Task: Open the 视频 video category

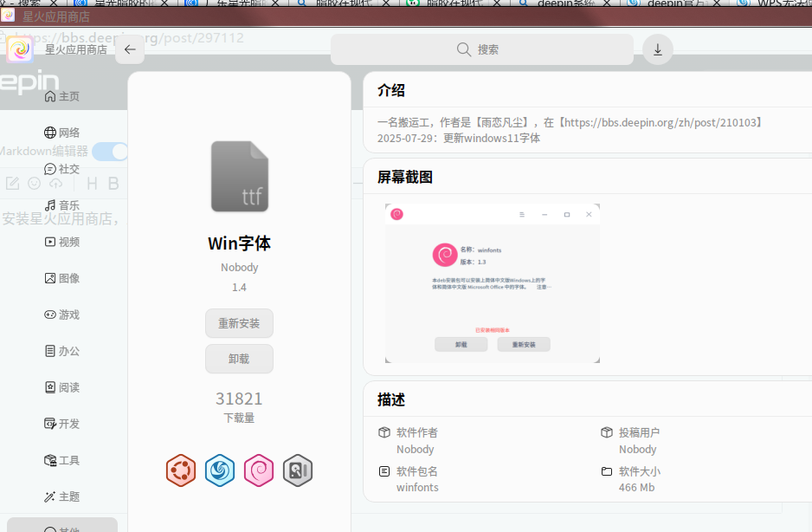Action: pos(62,242)
